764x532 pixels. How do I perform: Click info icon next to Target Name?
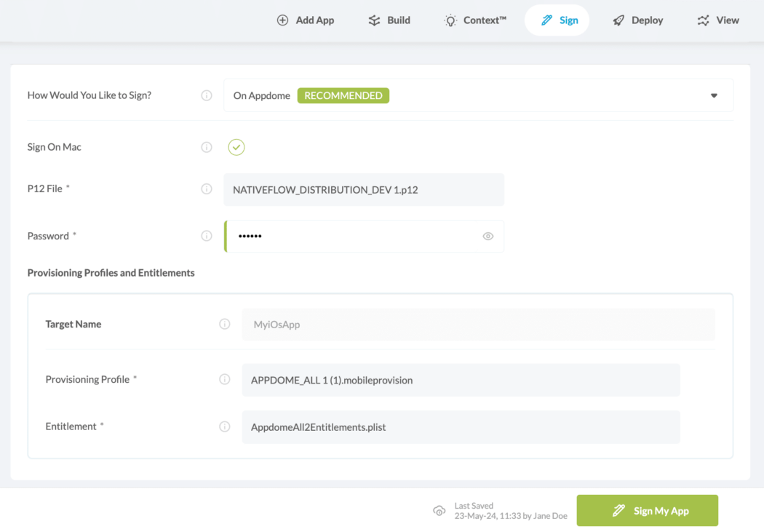[x=225, y=325]
